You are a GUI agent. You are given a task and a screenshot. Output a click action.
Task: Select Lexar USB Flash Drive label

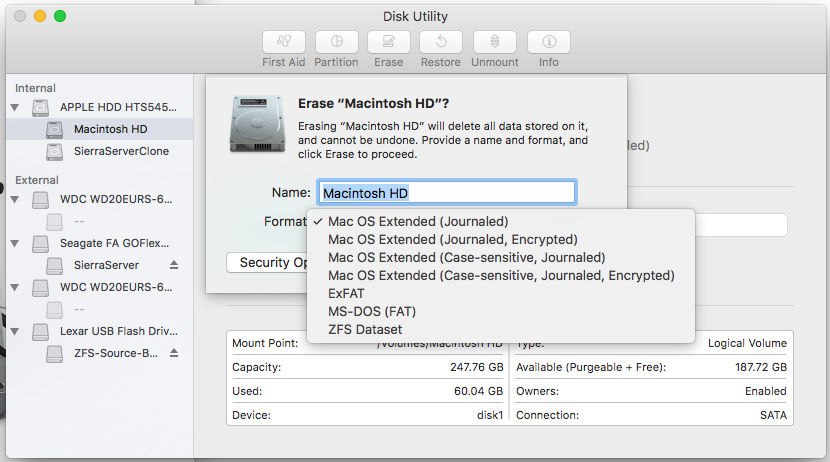pos(119,331)
